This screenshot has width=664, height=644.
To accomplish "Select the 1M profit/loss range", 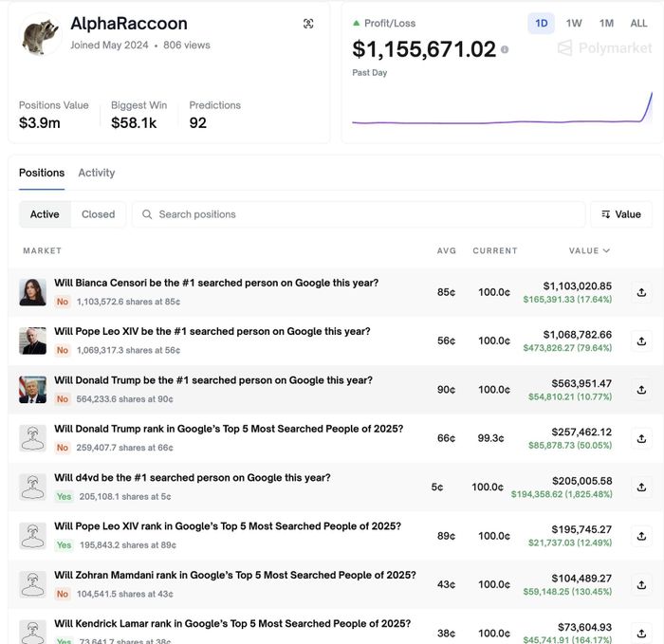I will (606, 24).
